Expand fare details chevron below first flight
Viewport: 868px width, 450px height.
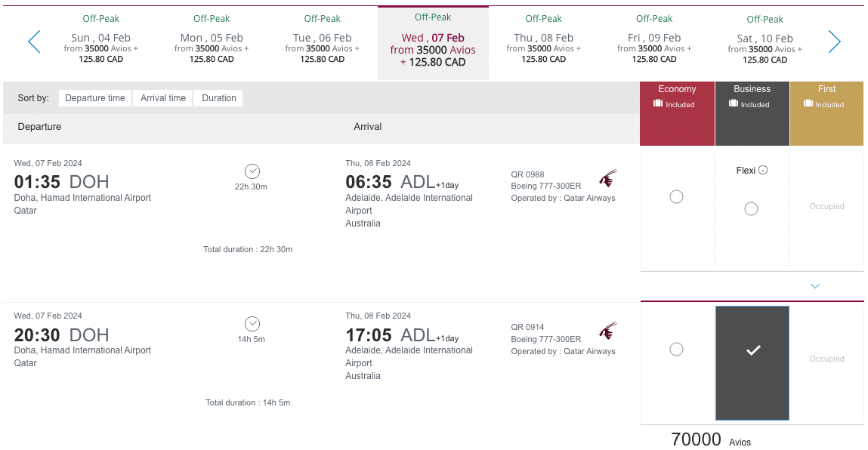click(815, 286)
